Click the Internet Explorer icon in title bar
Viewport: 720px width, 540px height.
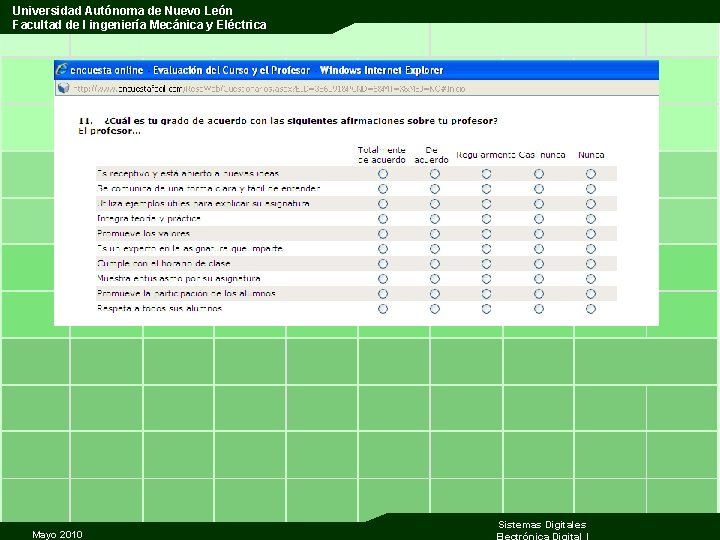[x=62, y=70]
